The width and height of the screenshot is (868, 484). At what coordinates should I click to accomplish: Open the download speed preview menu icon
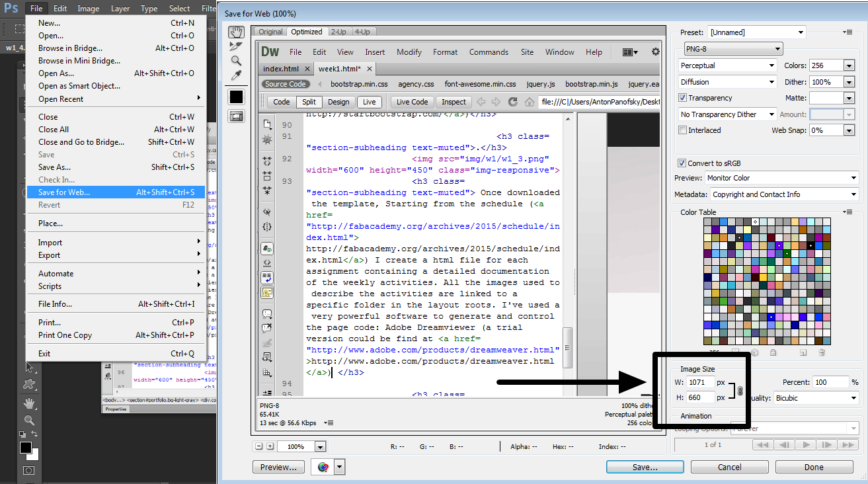point(329,423)
